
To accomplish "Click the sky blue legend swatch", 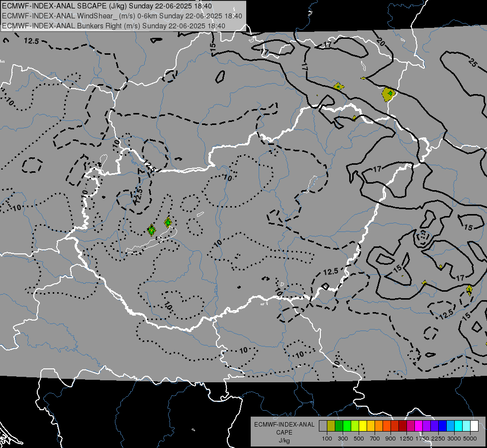I will tap(450, 426).
